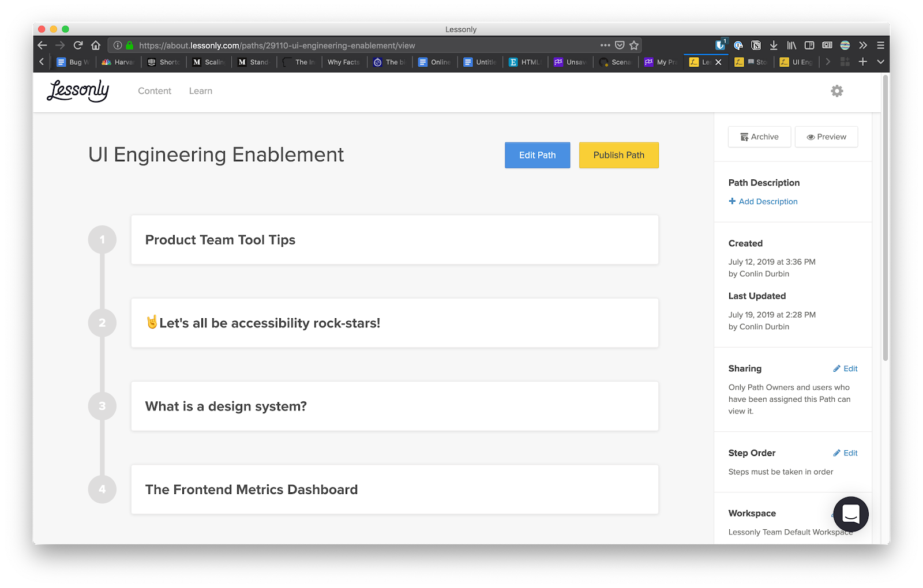Save page to Pocket icon

(x=620, y=45)
